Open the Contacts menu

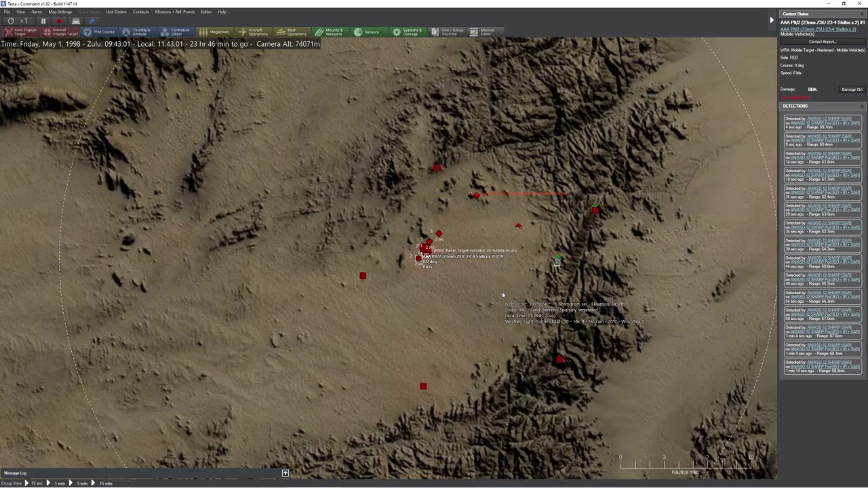(x=141, y=12)
